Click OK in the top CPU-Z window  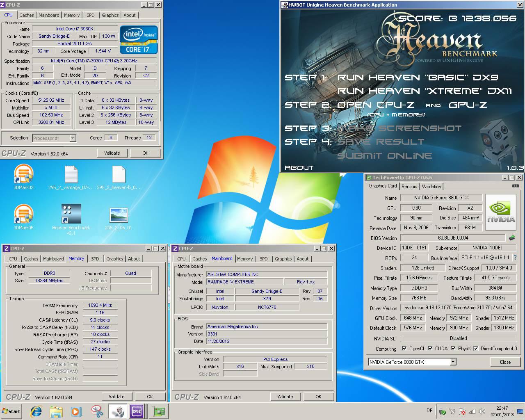(145, 153)
